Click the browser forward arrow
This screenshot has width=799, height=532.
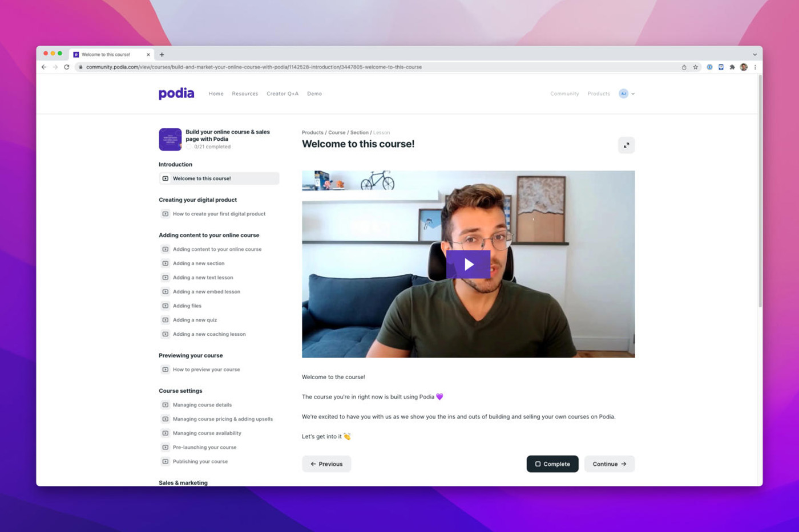[55, 67]
